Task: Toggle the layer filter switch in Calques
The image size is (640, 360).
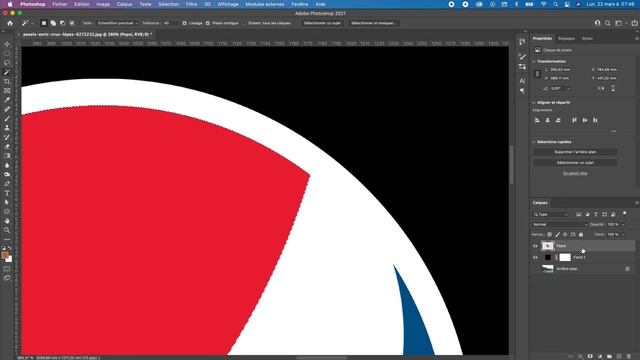Action: click(x=624, y=213)
